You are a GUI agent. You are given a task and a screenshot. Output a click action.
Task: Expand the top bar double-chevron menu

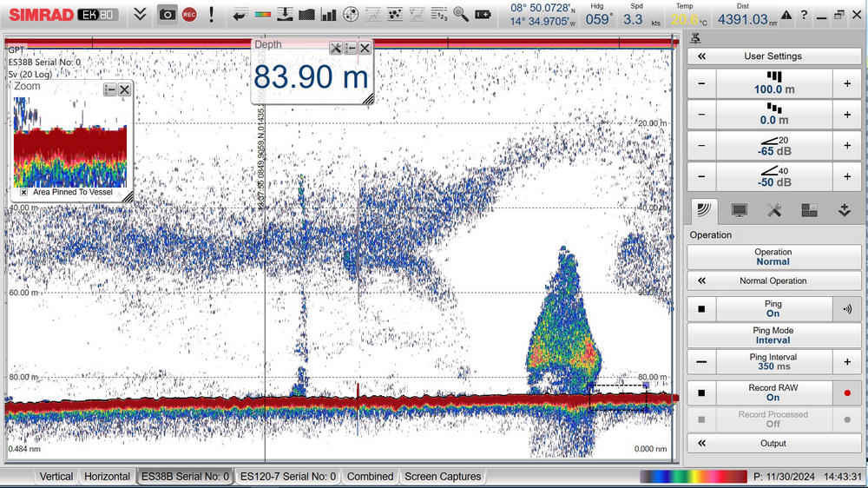pos(140,15)
